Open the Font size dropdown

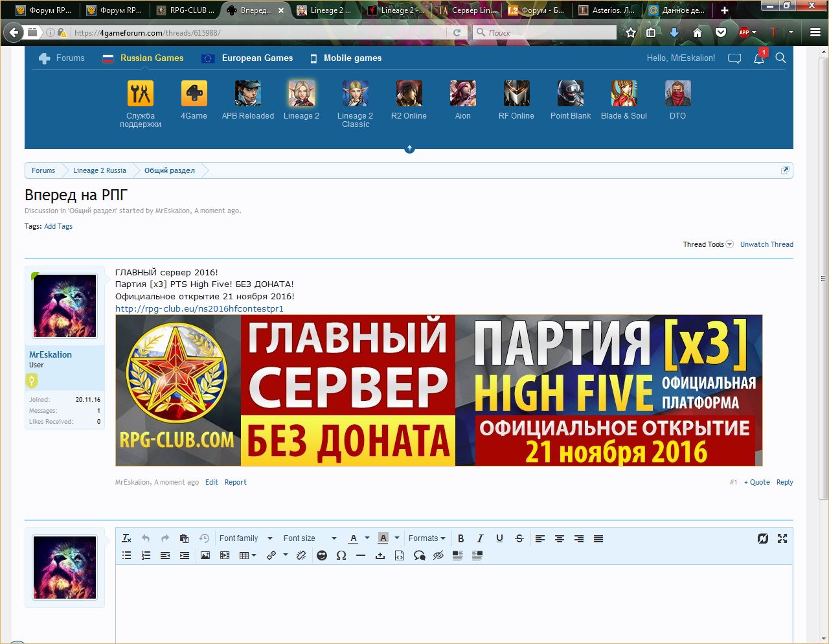click(309, 538)
